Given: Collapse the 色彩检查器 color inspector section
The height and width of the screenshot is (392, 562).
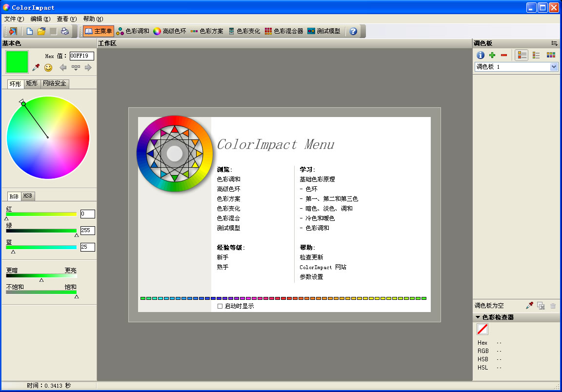Looking at the screenshot, I should (478, 317).
